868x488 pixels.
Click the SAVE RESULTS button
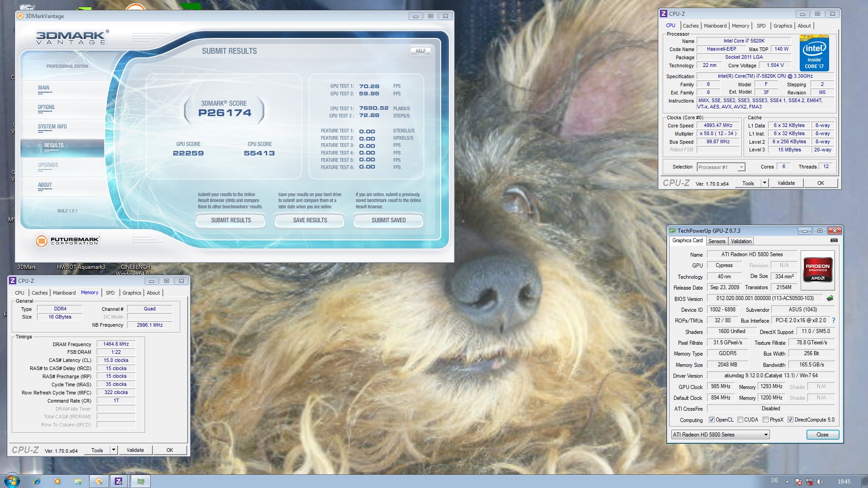pyautogui.click(x=310, y=221)
